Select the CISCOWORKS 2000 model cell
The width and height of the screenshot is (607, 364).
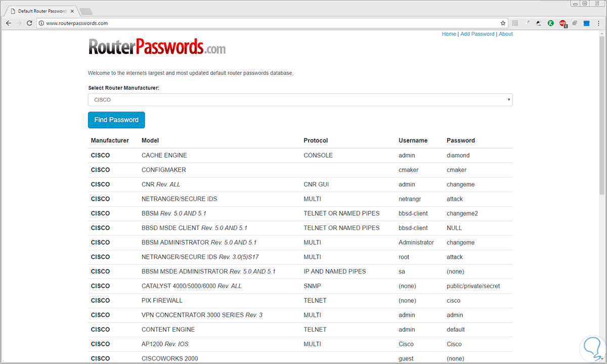pyautogui.click(x=170, y=358)
